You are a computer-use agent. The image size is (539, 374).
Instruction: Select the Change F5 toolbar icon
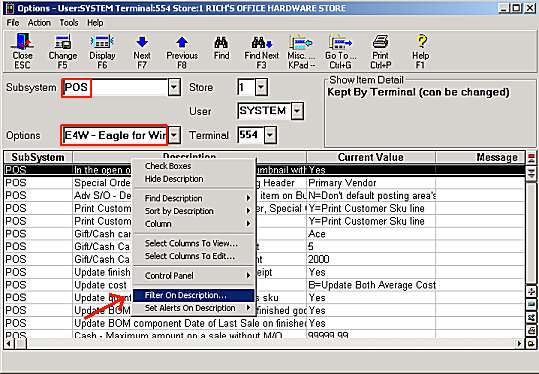pyautogui.click(x=63, y=51)
